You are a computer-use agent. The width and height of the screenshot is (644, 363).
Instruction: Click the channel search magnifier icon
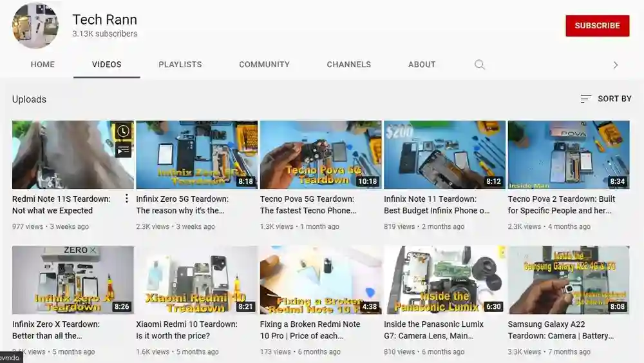[479, 64]
